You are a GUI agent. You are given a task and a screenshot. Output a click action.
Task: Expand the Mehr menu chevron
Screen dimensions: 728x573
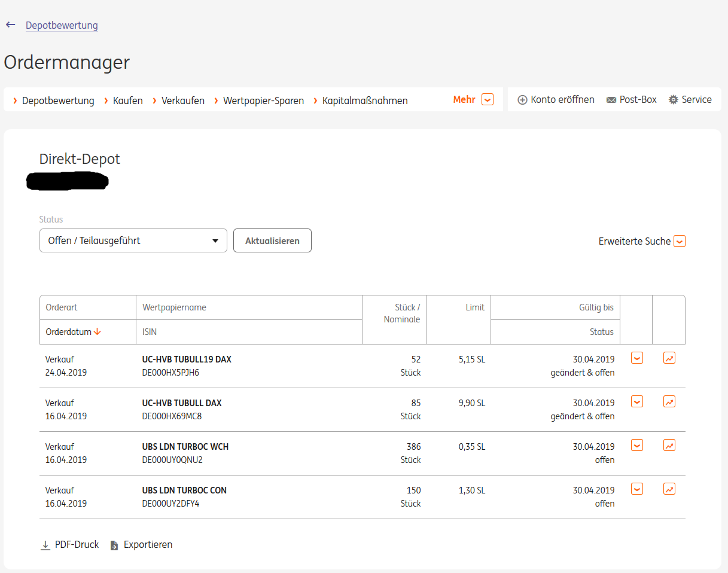[488, 100]
